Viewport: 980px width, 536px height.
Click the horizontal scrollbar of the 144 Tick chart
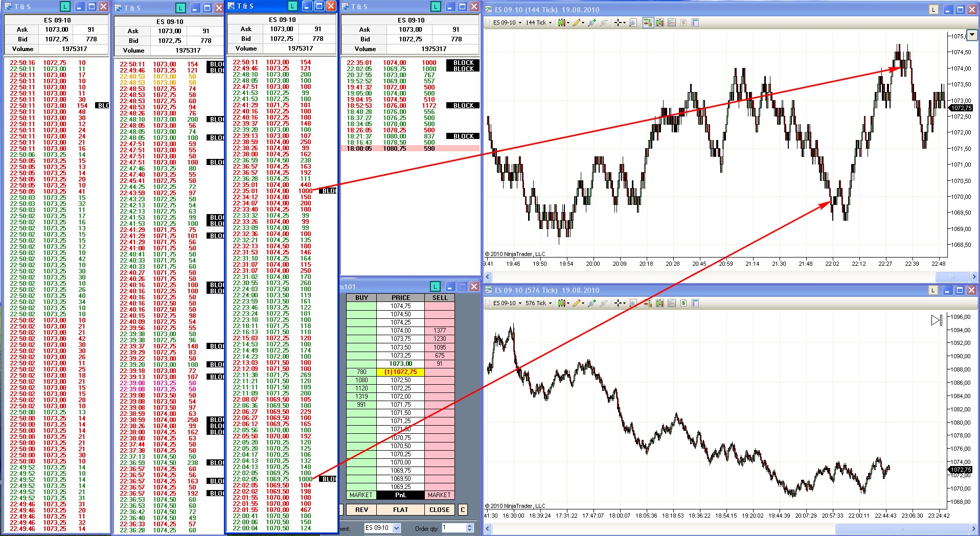716,276
